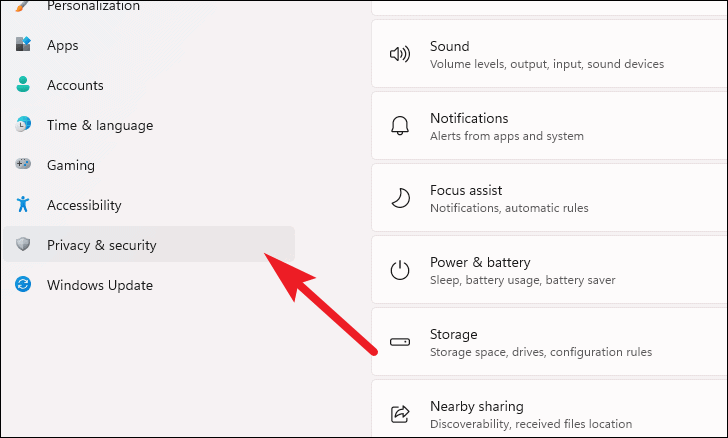Select the Nearby sharing icon
This screenshot has width=728, height=438.
point(400,414)
